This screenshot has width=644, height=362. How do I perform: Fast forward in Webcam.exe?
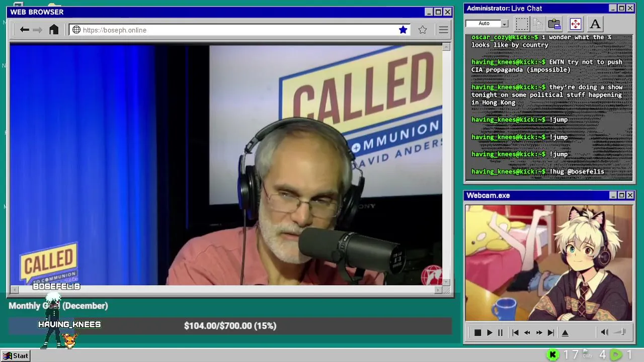coord(539,332)
